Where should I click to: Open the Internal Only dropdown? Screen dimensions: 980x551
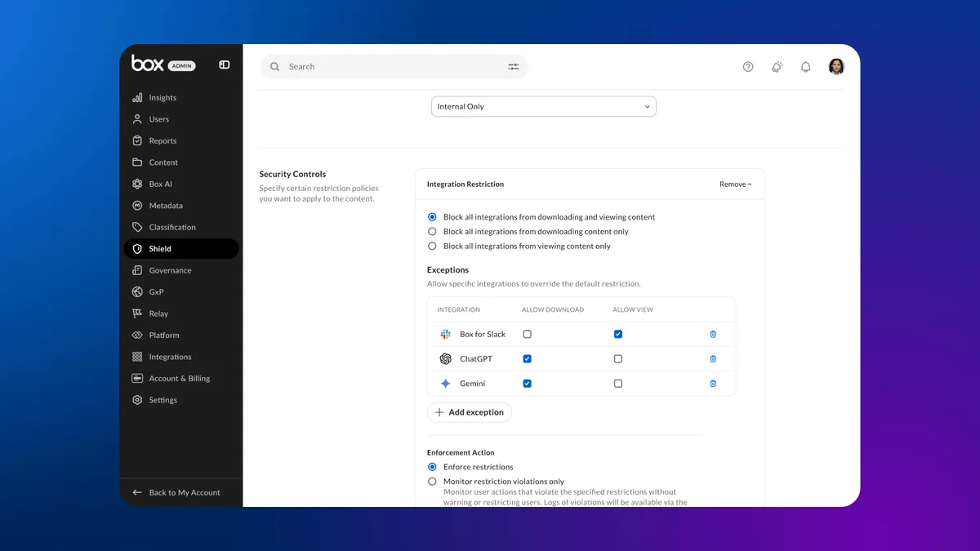point(544,107)
